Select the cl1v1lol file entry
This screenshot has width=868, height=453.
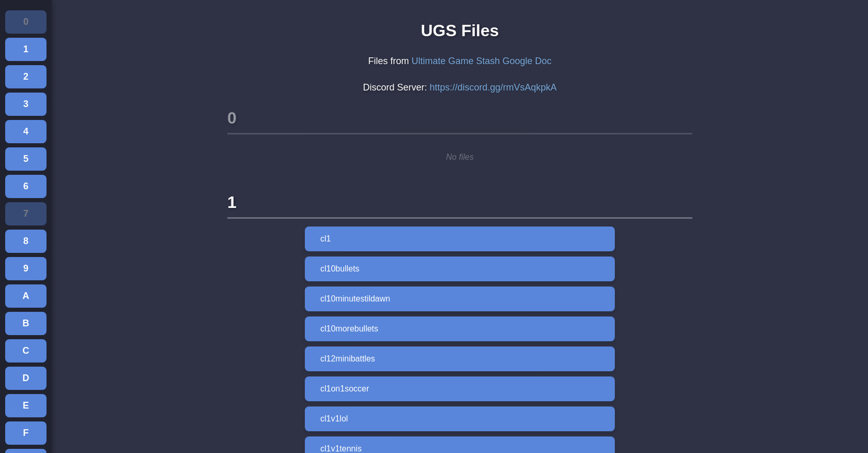coord(459,419)
